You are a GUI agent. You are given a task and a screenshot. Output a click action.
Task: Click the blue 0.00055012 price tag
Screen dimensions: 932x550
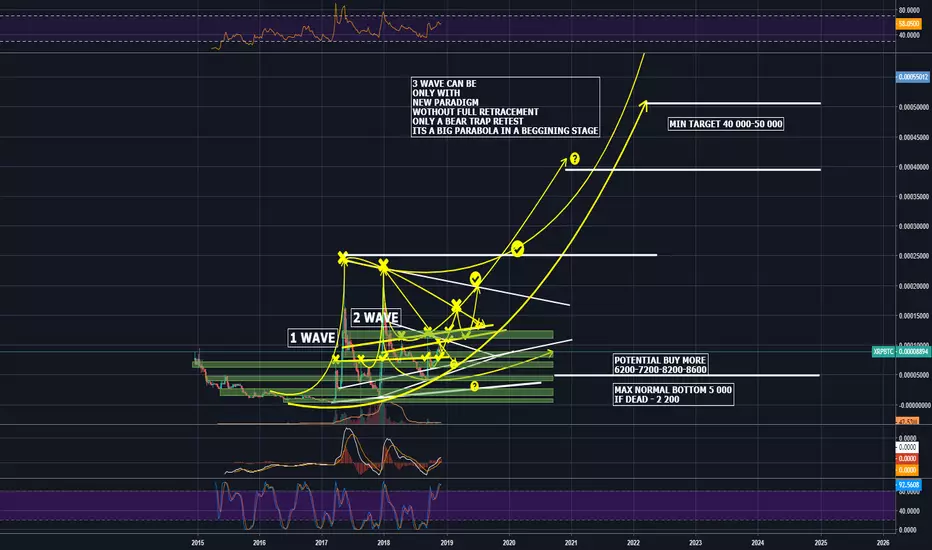912,77
